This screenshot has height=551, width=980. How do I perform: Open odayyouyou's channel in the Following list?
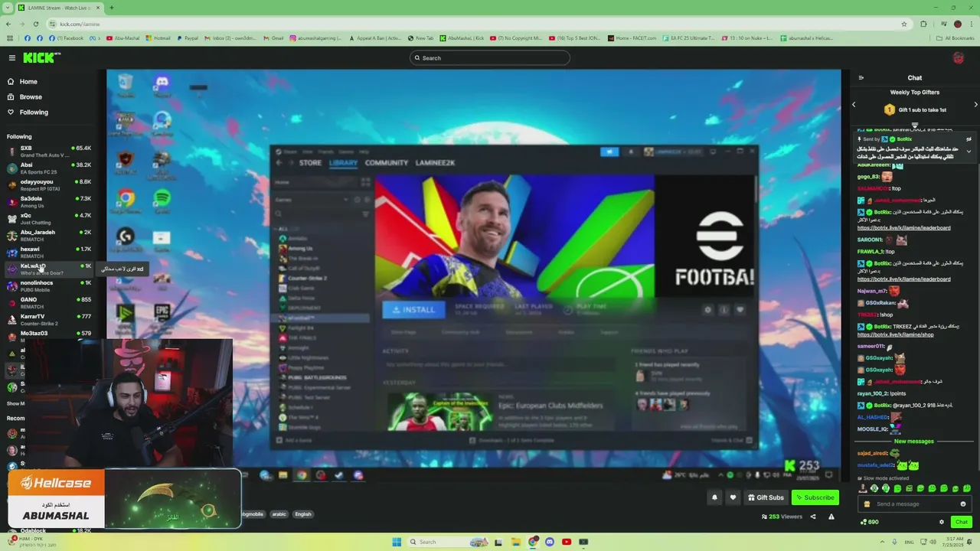49,185
